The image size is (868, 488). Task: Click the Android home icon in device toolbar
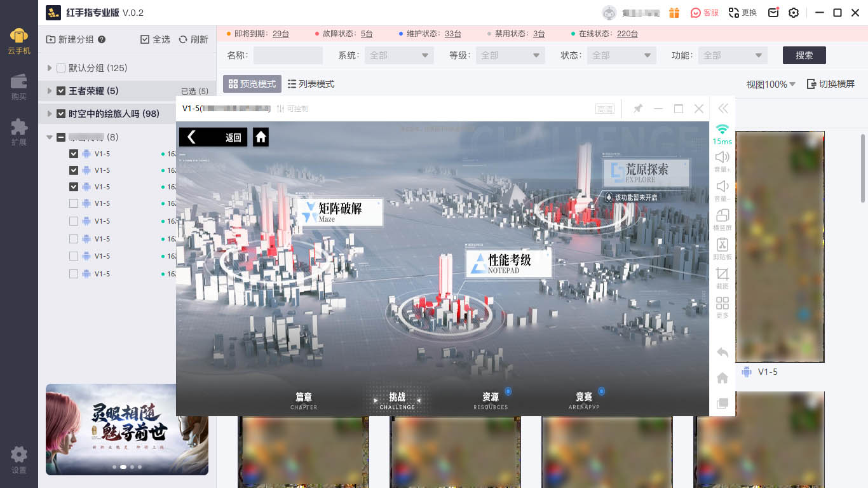(722, 378)
